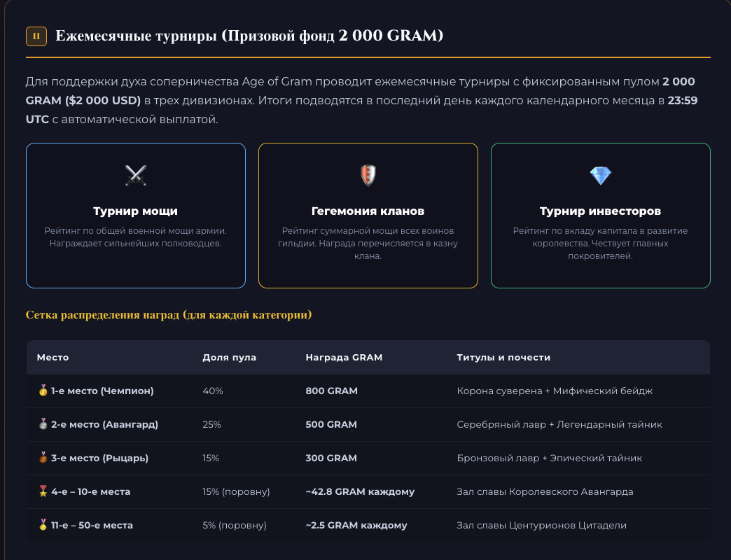Click the Награда GRAM column header

pyautogui.click(x=344, y=357)
